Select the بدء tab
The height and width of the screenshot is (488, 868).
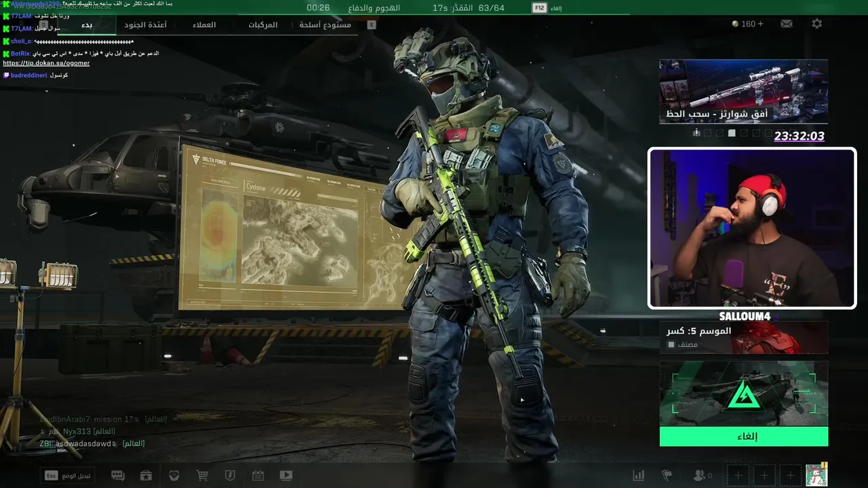pyautogui.click(x=87, y=25)
